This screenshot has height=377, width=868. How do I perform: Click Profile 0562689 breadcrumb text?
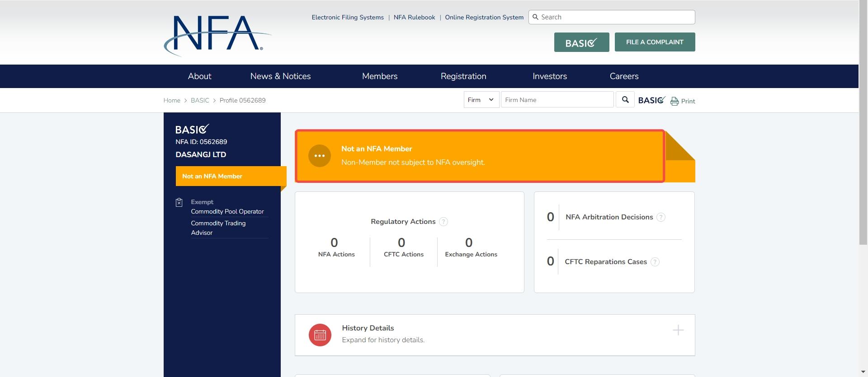pos(243,100)
